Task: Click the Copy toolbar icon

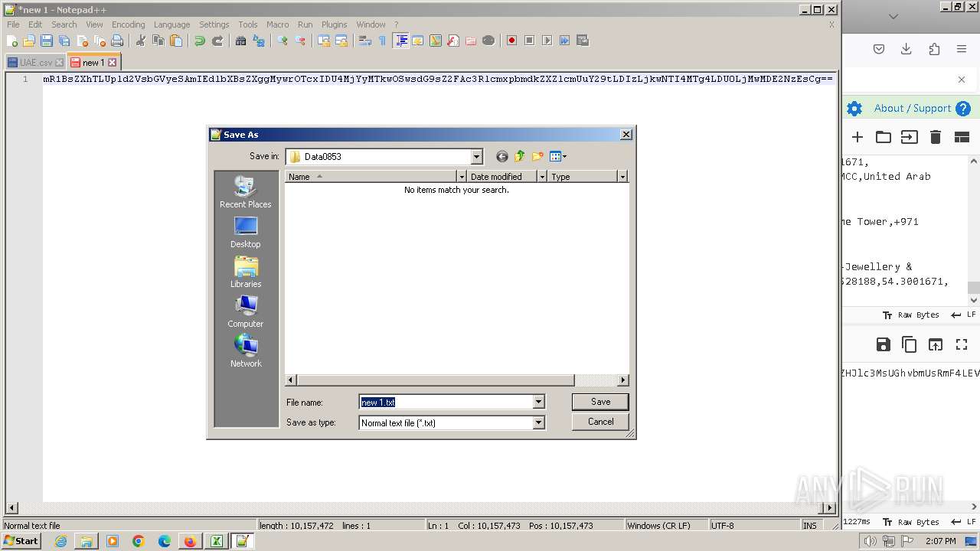Action: [x=158, y=41]
